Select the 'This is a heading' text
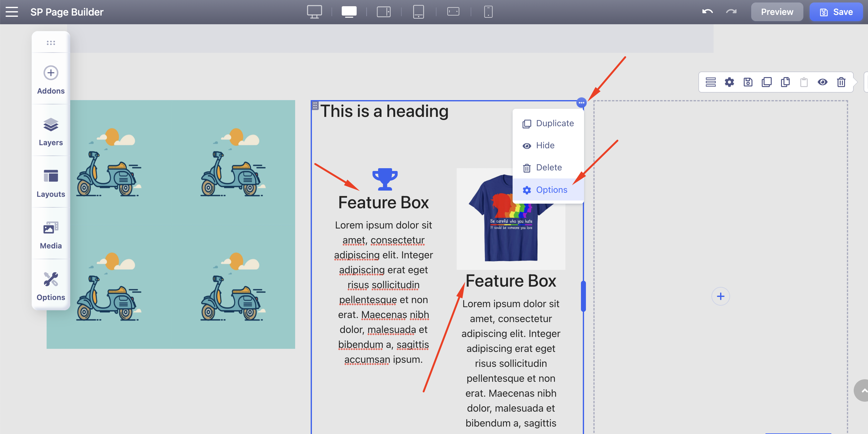 [384, 111]
